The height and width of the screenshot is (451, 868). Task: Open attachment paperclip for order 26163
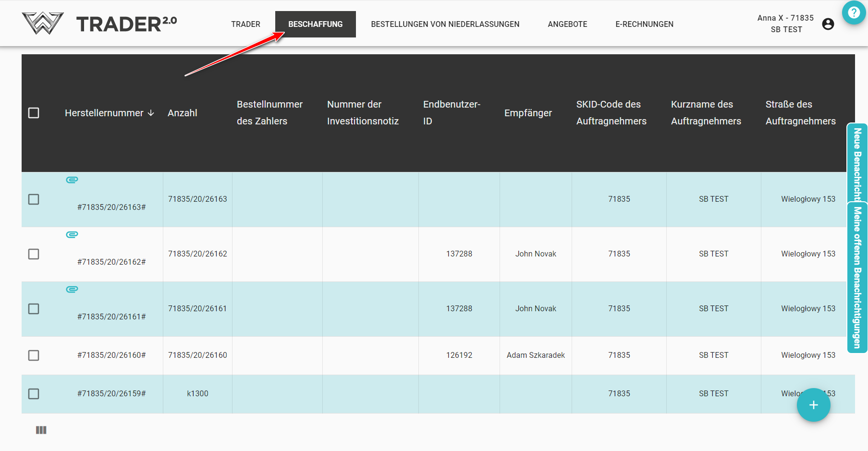[x=72, y=180]
